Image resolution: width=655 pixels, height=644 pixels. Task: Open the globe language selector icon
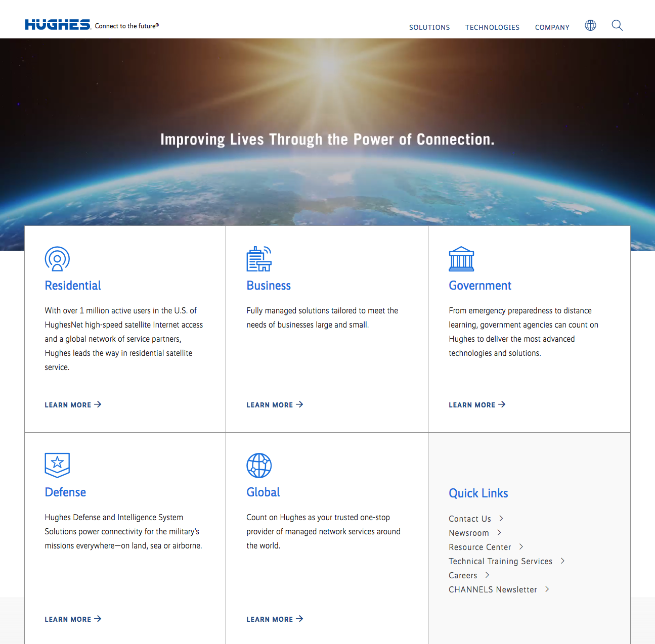tap(590, 25)
